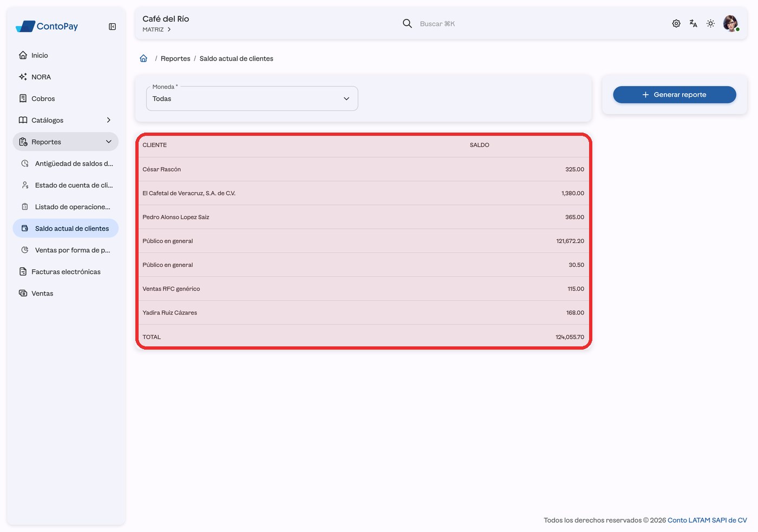Go to Facturas electrónicas

pyautogui.click(x=66, y=272)
